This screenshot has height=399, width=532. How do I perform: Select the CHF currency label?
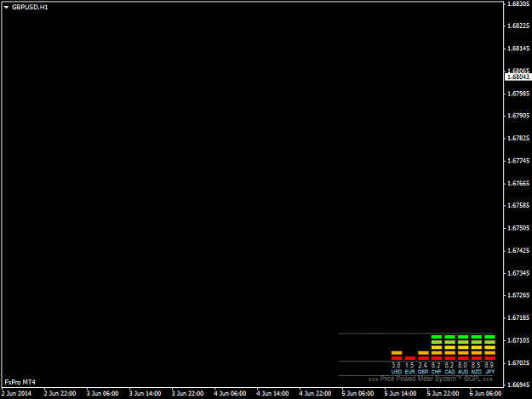(x=436, y=372)
